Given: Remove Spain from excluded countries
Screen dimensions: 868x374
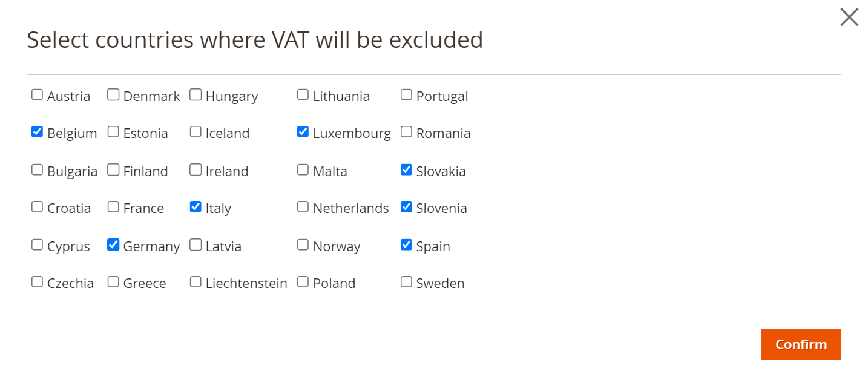Looking at the screenshot, I should tap(407, 245).
